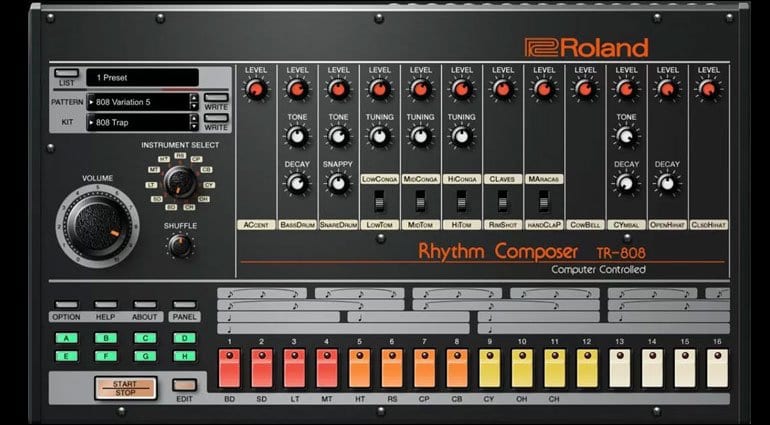Open the Option menu button
Image resolution: width=770 pixels, height=425 pixels.
(66, 305)
